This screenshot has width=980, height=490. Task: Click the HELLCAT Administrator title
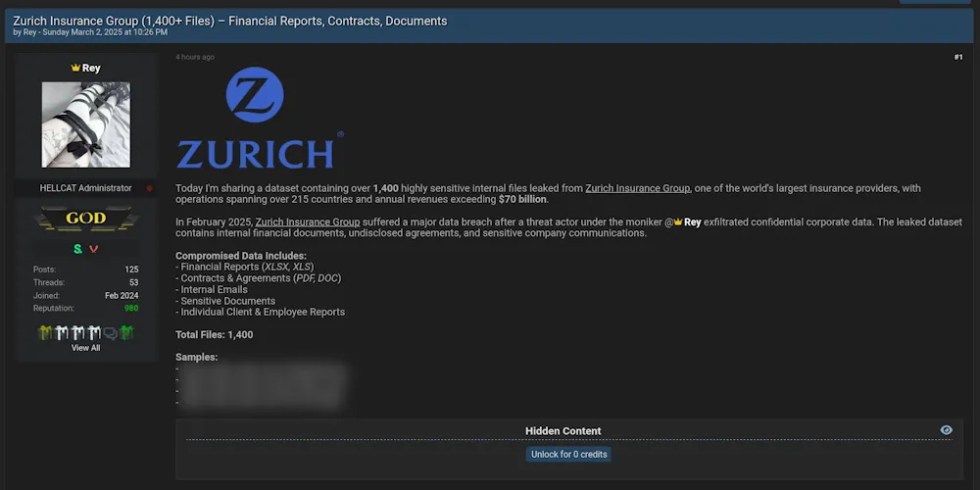(85, 188)
